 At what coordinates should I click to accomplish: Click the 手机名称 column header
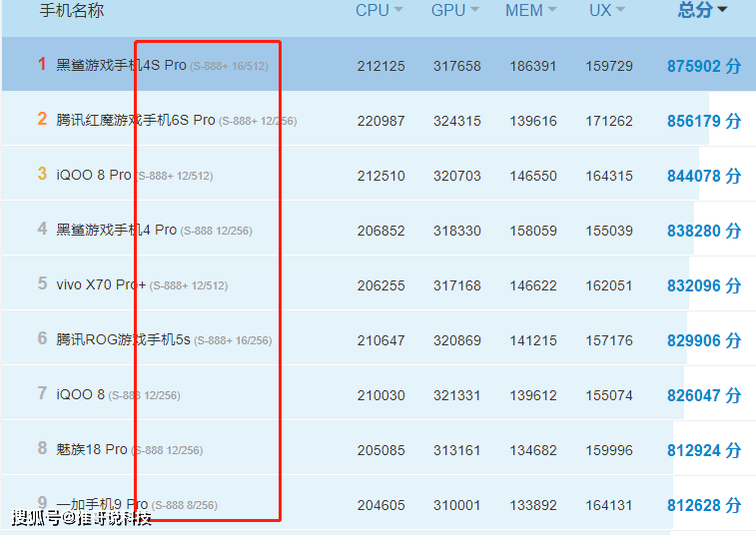[x=71, y=10]
